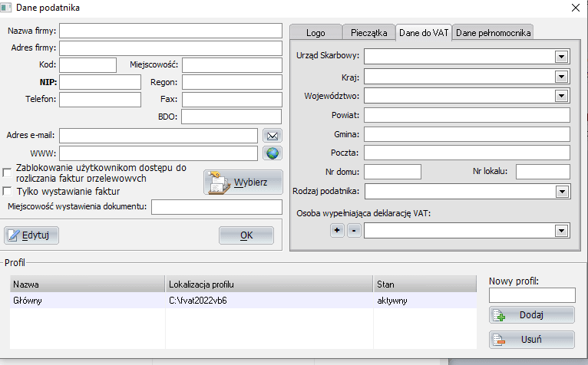
Task: Click the globe icon beside WWW field
Action: 272,153
